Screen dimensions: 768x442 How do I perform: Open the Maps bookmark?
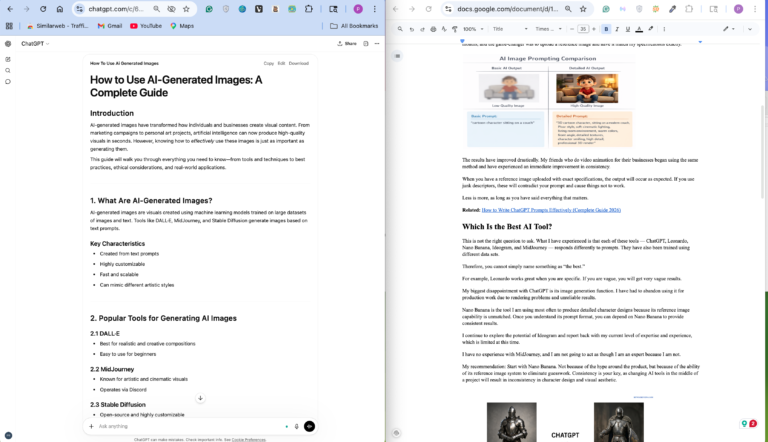click(x=182, y=26)
